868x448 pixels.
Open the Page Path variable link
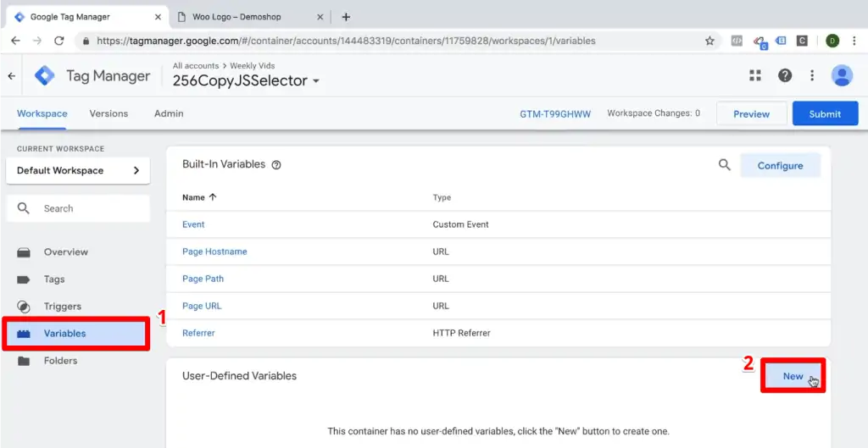[x=203, y=279]
